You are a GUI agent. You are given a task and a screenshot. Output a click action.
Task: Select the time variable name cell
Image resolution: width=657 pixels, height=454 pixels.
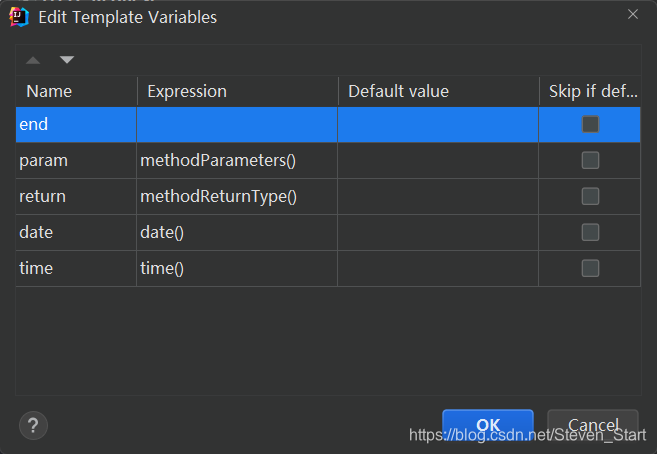[x=76, y=268]
